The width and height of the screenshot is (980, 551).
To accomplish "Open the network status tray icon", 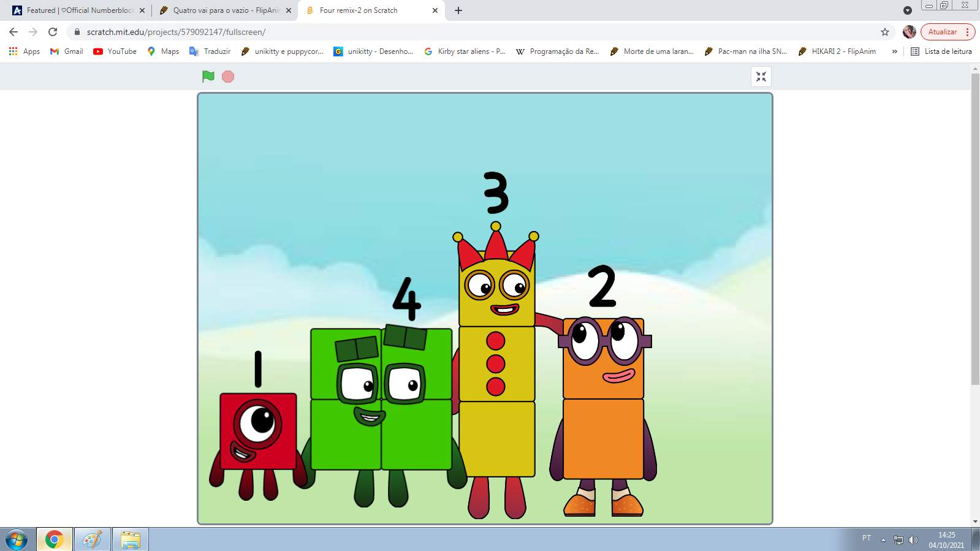I will pos(898,540).
